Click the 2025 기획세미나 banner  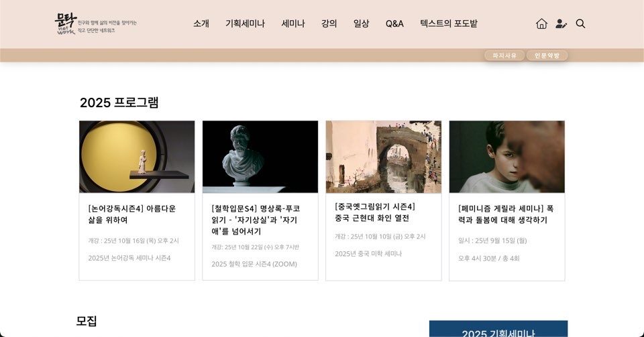point(498,329)
